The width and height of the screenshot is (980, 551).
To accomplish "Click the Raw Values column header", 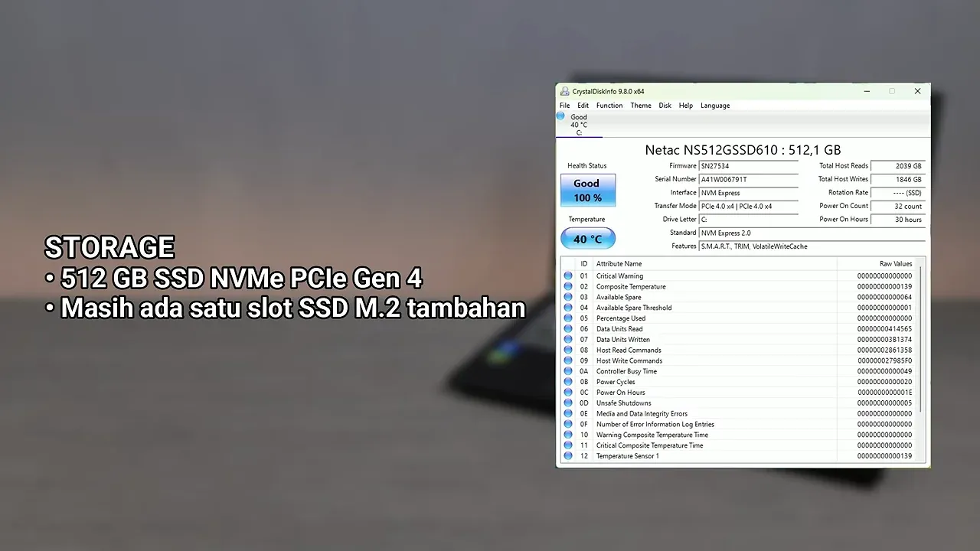I will coord(877,264).
